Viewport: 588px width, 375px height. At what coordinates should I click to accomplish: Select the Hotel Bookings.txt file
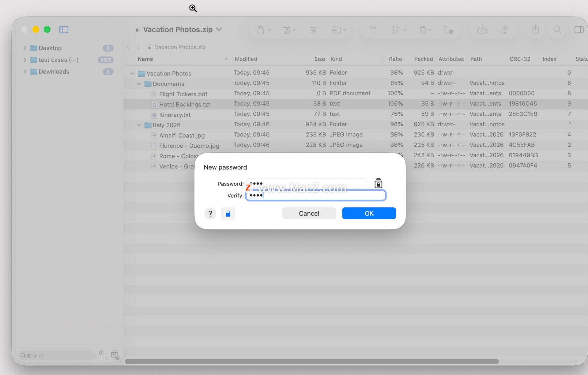(x=185, y=105)
